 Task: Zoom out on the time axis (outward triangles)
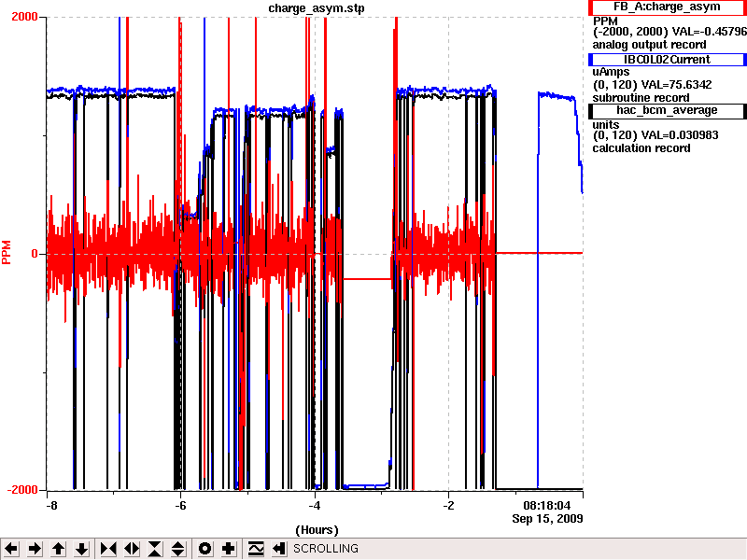click(x=132, y=549)
